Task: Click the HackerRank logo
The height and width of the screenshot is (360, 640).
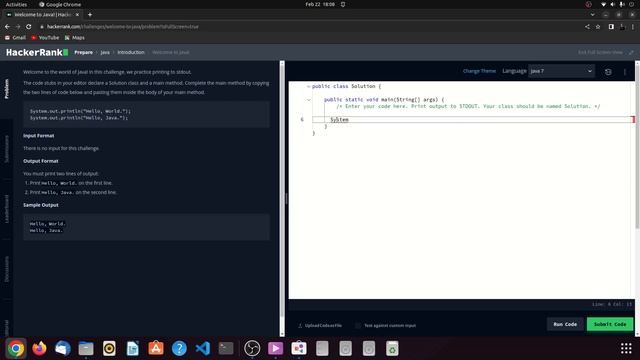Action: [37, 52]
